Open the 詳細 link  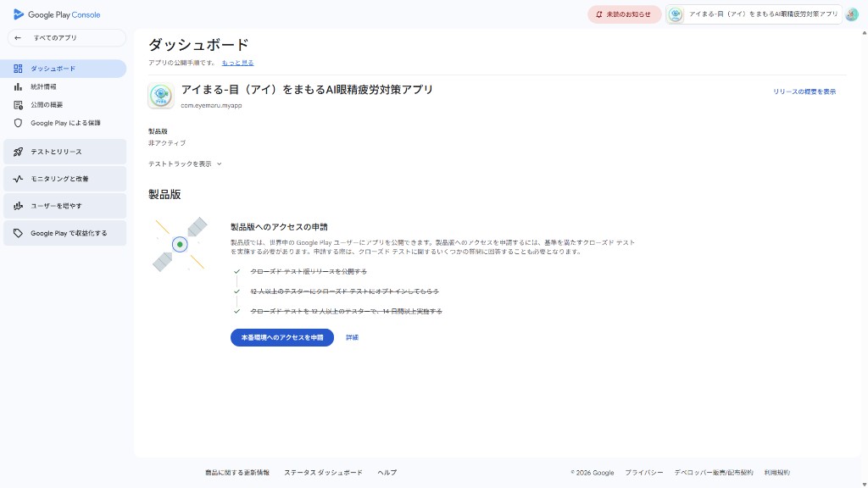click(352, 337)
